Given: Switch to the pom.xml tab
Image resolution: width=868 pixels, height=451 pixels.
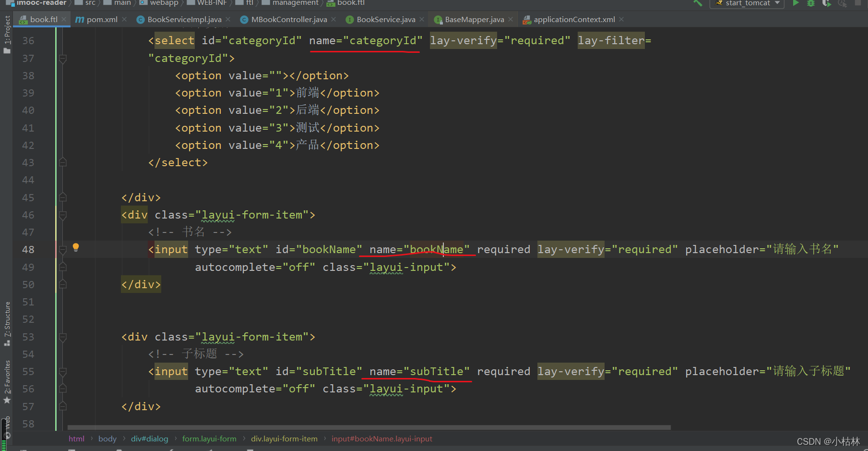Looking at the screenshot, I should [102, 20].
